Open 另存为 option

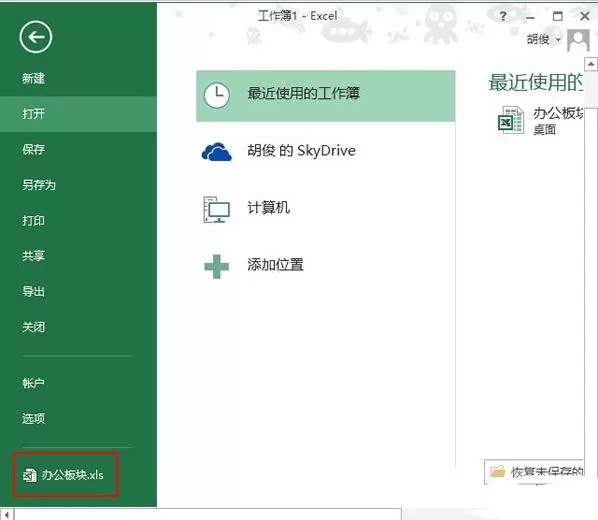click(x=39, y=185)
